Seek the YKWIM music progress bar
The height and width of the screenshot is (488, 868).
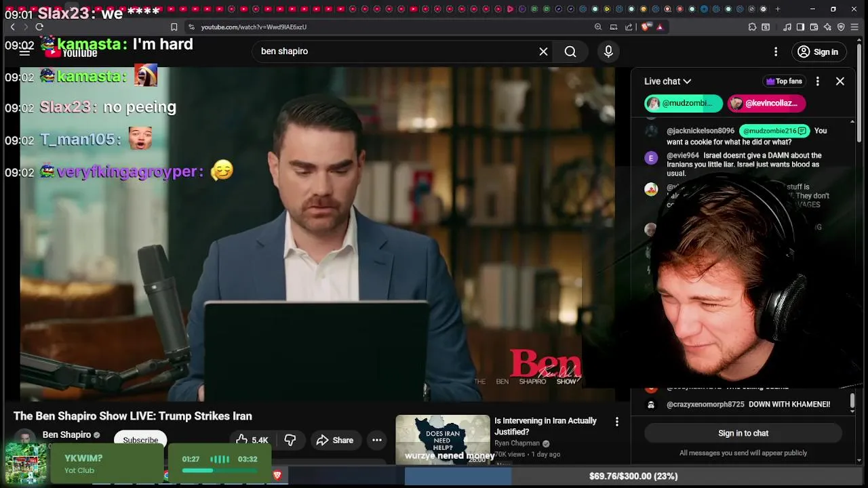pyautogui.click(x=219, y=470)
